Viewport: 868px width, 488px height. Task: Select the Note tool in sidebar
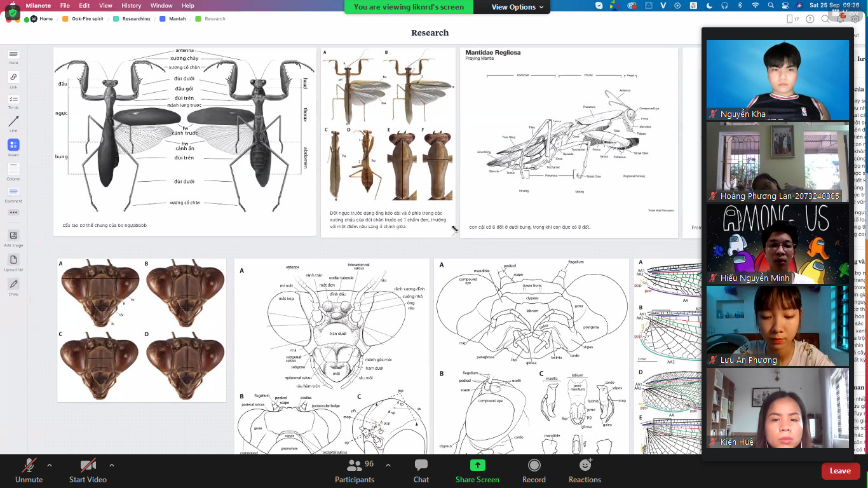tap(13, 55)
